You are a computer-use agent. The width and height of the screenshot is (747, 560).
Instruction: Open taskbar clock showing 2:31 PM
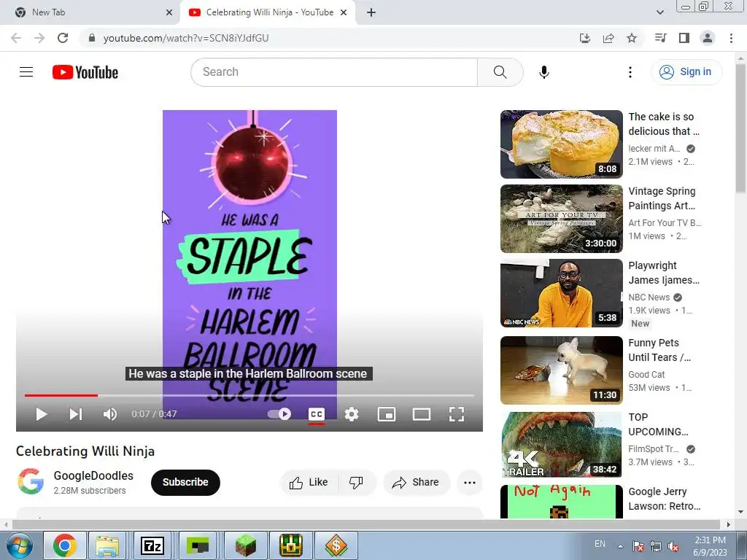[x=710, y=546]
